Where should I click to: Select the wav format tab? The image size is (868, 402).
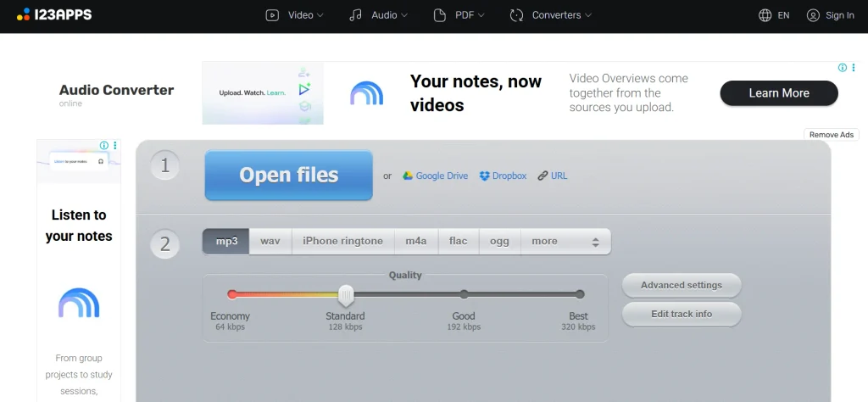(x=270, y=242)
